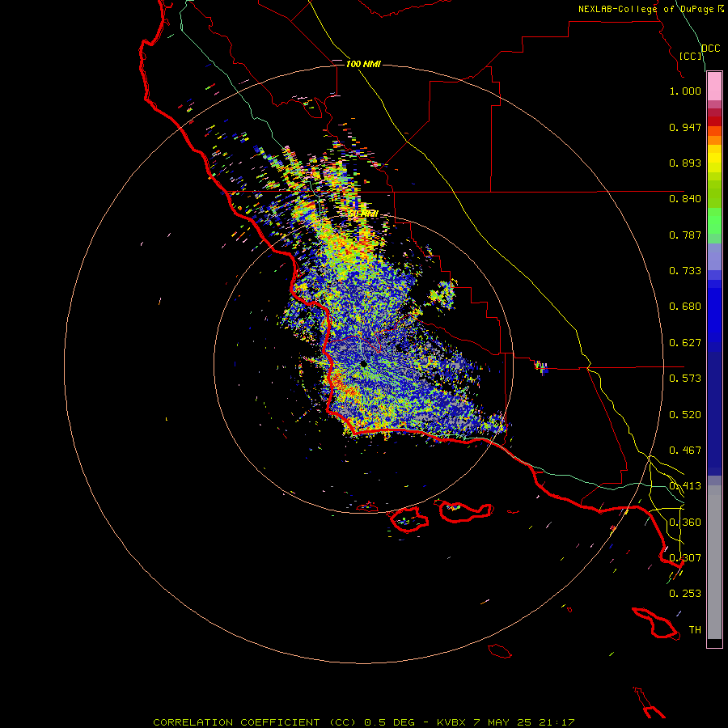Click the 0.253 scale value

pos(685,594)
